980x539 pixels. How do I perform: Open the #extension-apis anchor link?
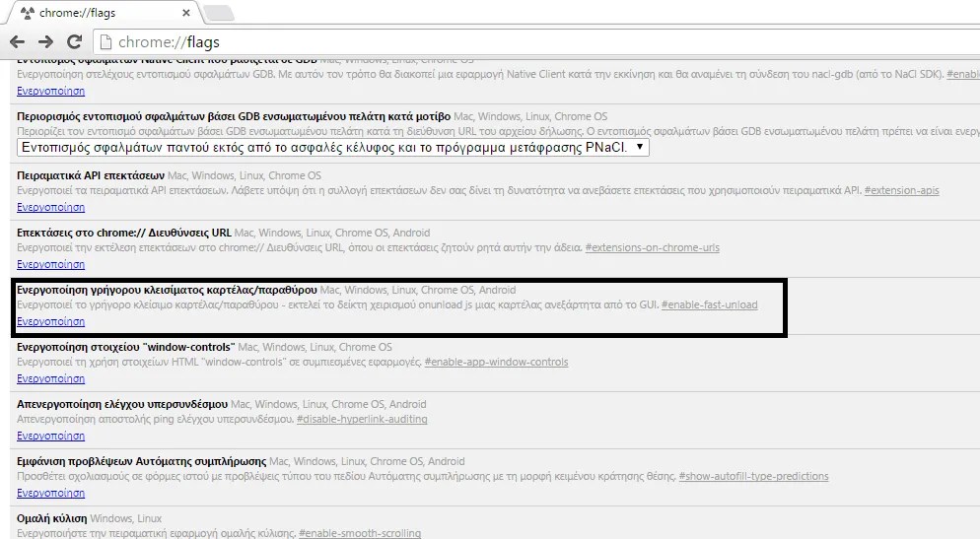pyautogui.click(x=901, y=190)
